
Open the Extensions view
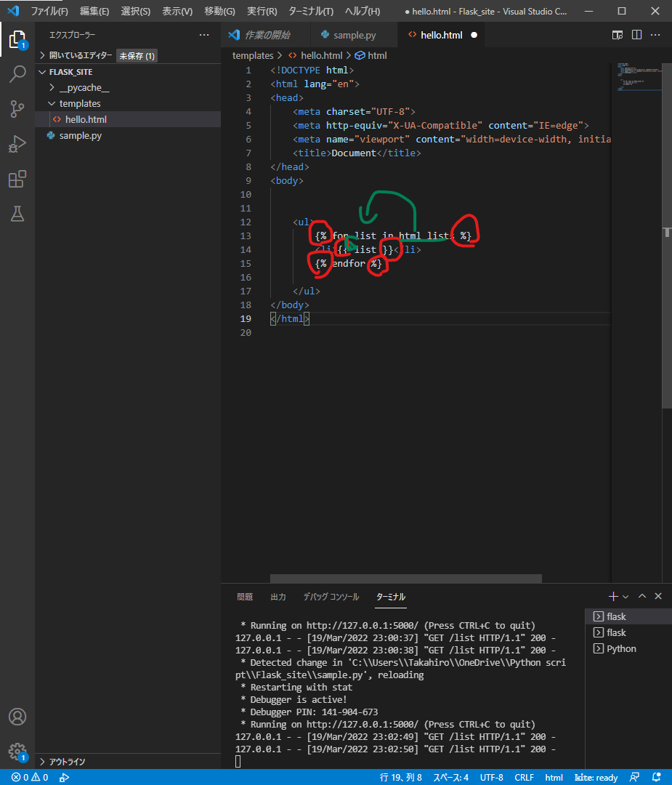point(17,179)
